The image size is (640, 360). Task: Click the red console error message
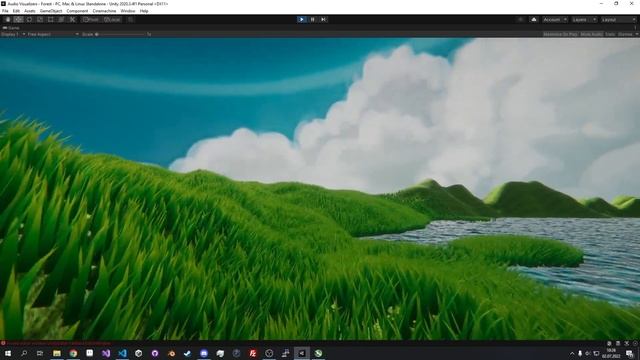58,343
